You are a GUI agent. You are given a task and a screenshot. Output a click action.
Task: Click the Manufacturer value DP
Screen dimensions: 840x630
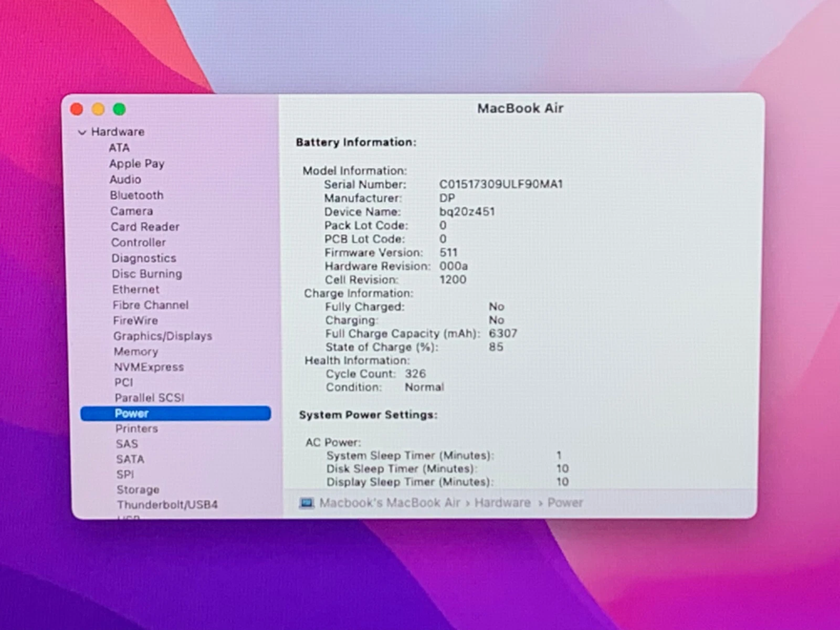point(447,198)
